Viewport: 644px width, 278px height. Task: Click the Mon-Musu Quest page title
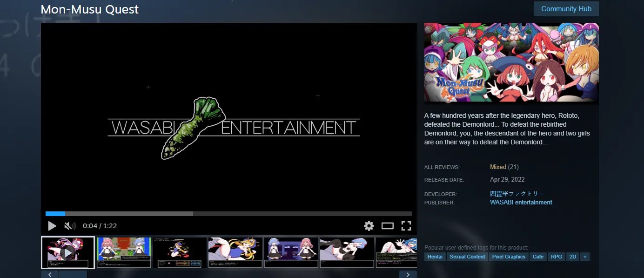coord(90,9)
